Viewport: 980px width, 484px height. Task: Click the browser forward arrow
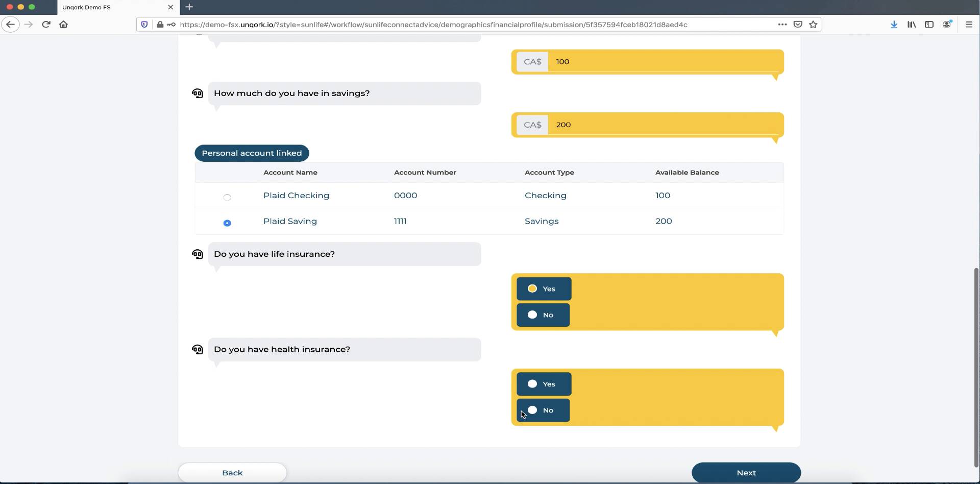(x=29, y=24)
